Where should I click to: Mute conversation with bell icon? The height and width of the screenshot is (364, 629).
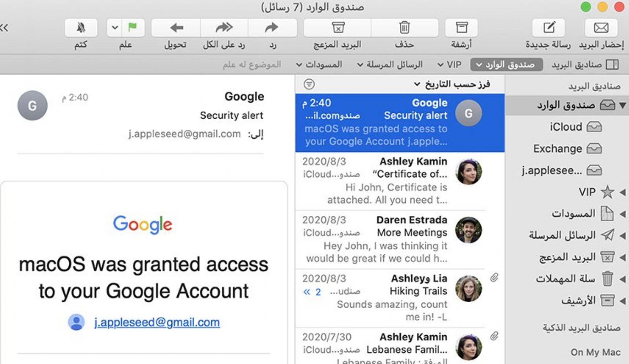coord(81,28)
